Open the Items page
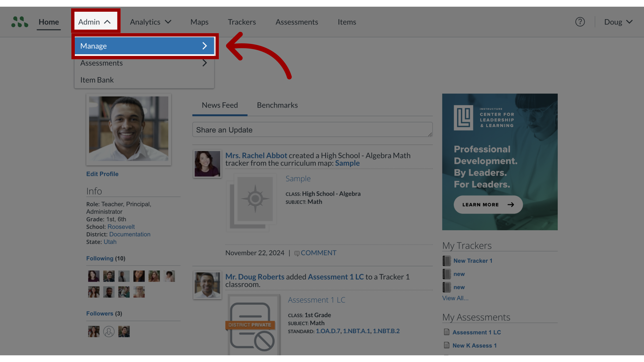 click(347, 22)
